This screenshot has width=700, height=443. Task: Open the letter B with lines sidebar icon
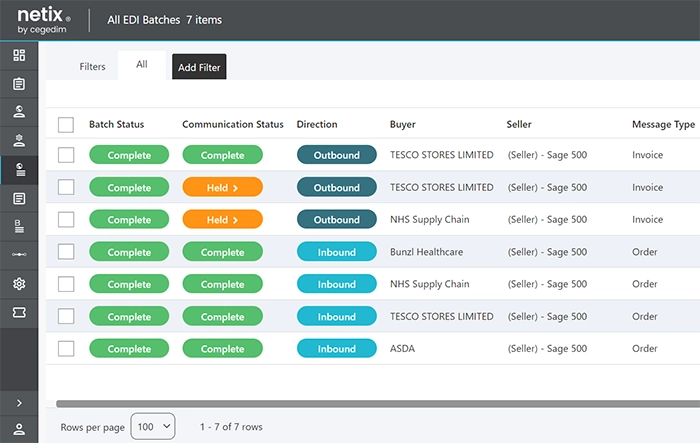click(19, 226)
